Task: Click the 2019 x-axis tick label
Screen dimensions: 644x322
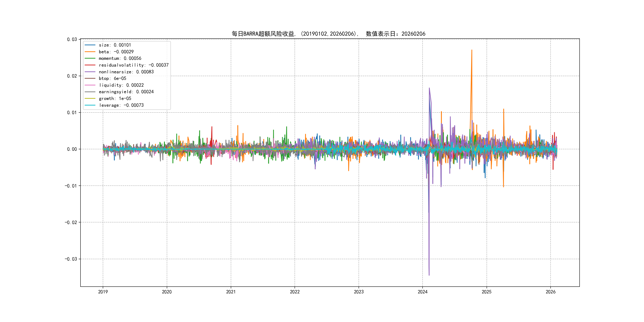Action: 103,292
